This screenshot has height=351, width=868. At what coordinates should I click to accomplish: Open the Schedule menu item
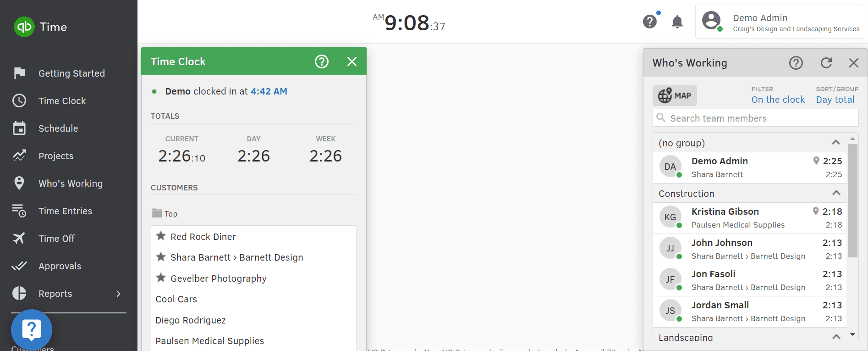click(58, 128)
